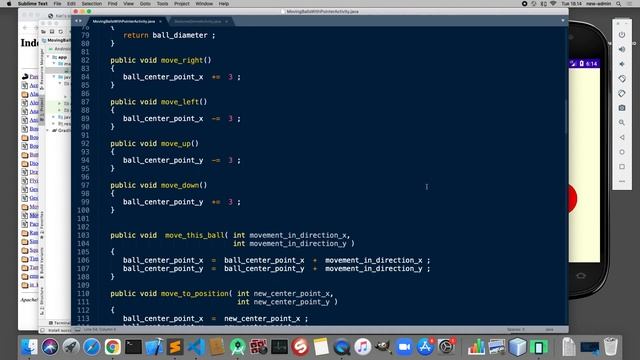Viewport: 640px width, 360px height.
Task: Click the emulator power button icon
Action: pos(622,35)
